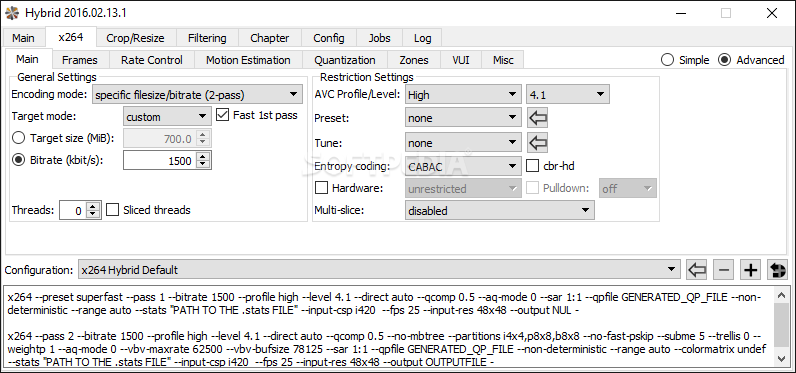Toggle Fast 1st pass checkbox

pos(222,115)
